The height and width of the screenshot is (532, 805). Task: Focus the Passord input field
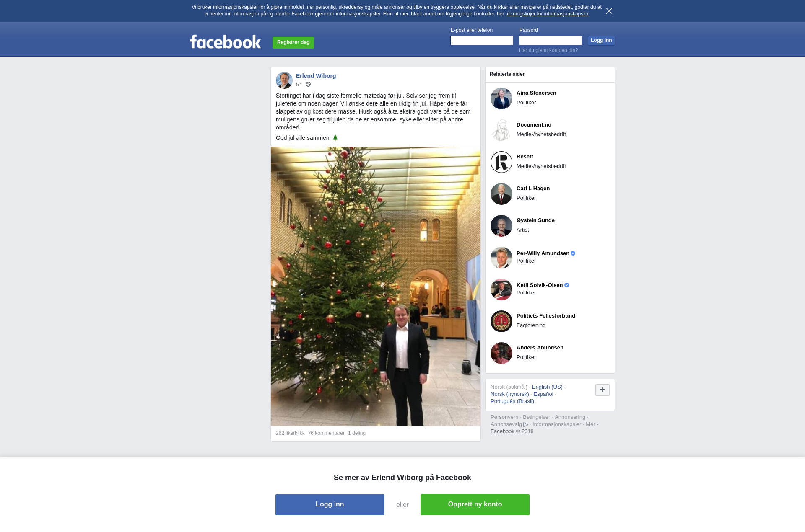[x=551, y=41]
